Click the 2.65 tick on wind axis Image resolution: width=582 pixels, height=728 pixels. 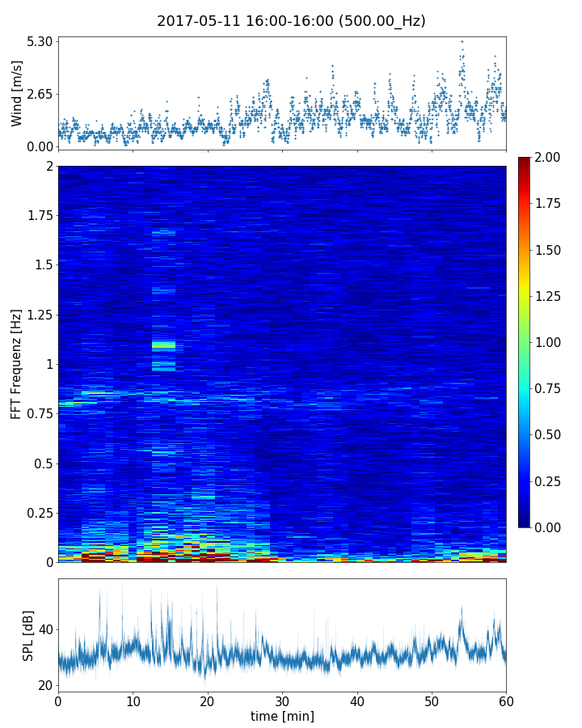[x=39, y=94]
